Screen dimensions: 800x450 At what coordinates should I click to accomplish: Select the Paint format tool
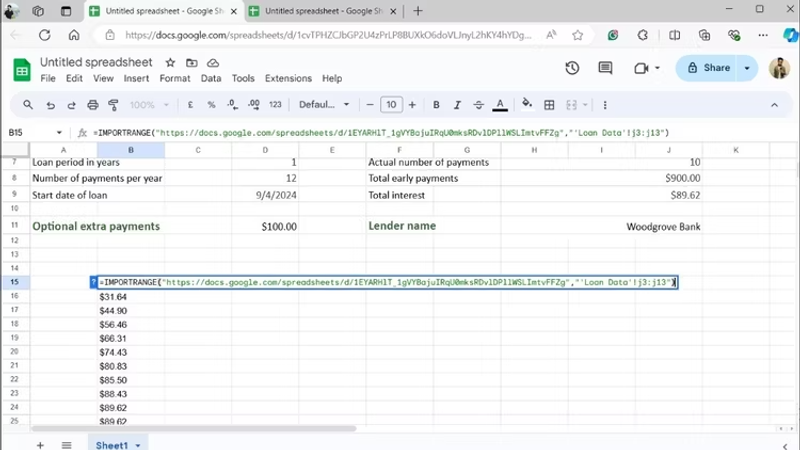point(115,105)
